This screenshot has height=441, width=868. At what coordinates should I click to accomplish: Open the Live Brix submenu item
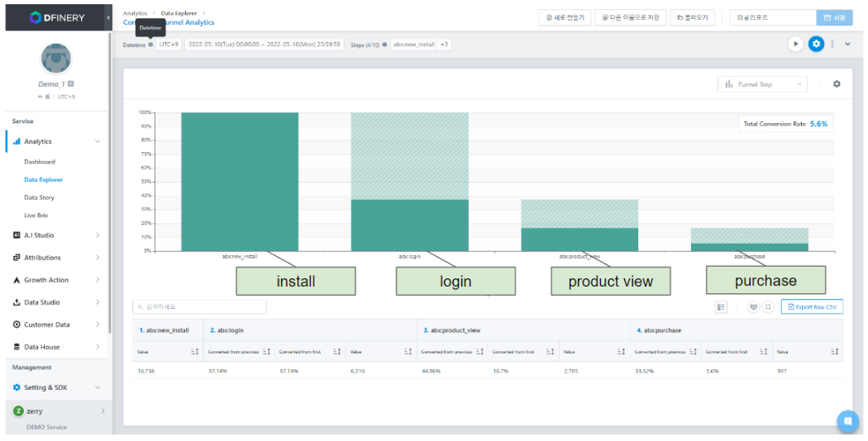coord(36,216)
